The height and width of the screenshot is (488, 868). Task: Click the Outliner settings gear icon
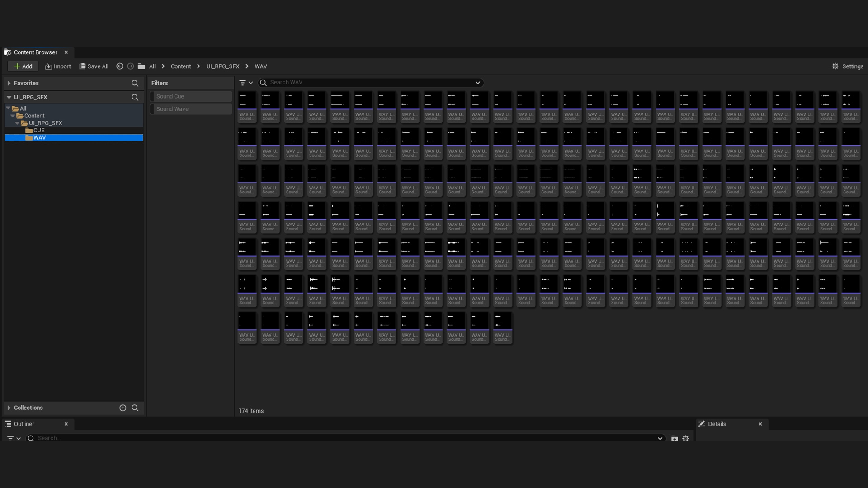685,438
